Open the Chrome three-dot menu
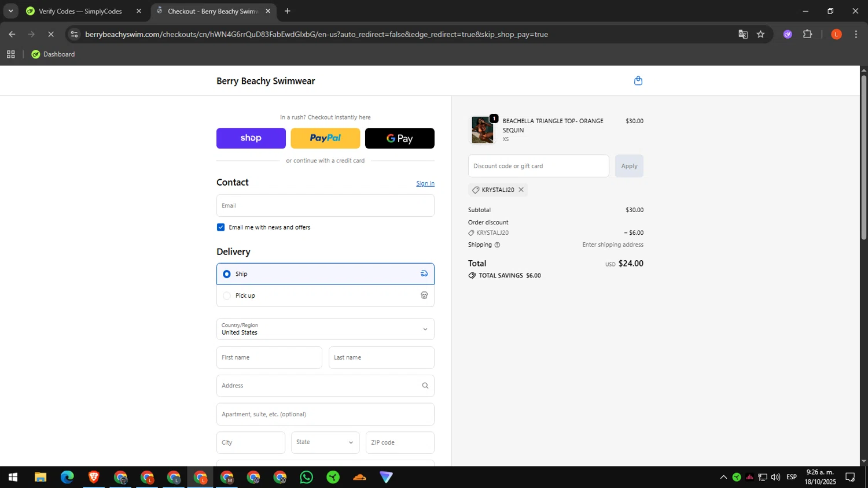Image resolution: width=868 pixels, height=488 pixels. (x=856, y=35)
